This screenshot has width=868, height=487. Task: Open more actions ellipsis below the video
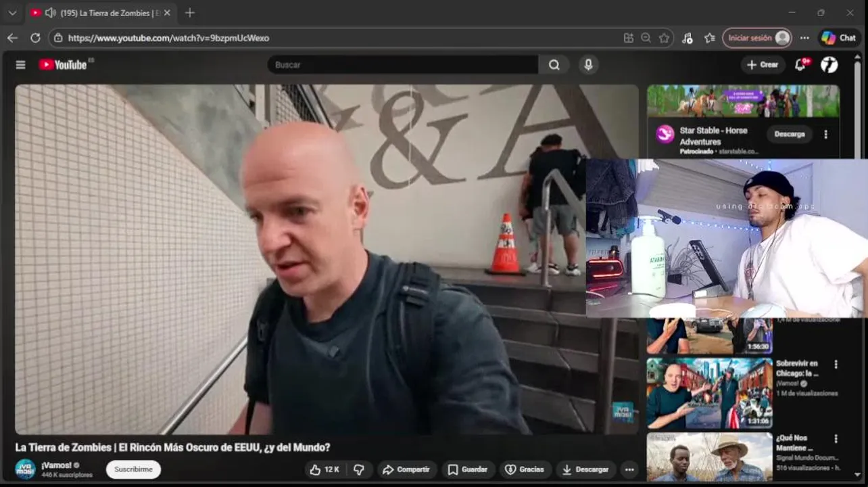pyautogui.click(x=629, y=469)
